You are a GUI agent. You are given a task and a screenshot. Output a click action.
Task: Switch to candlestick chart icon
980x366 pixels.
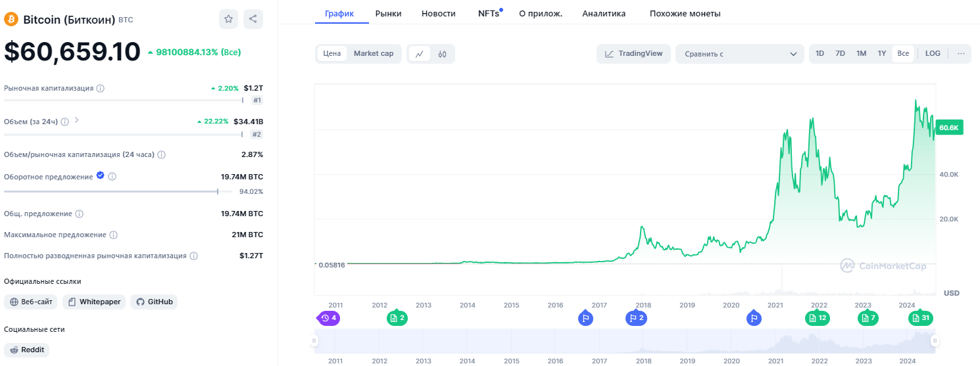click(x=443, y=54)
